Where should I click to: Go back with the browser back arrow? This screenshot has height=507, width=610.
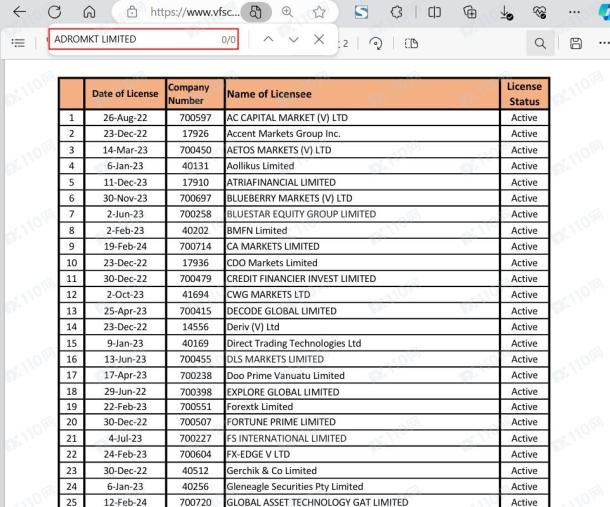pyautogui.click(x=19, y=12)
